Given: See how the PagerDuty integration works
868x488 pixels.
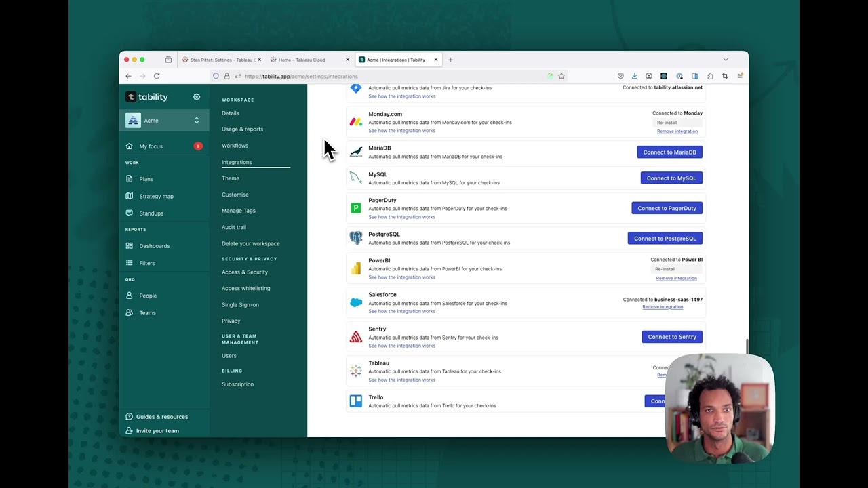Looking at the screenshot, I should pyautogui.click(x=401, y=217).
